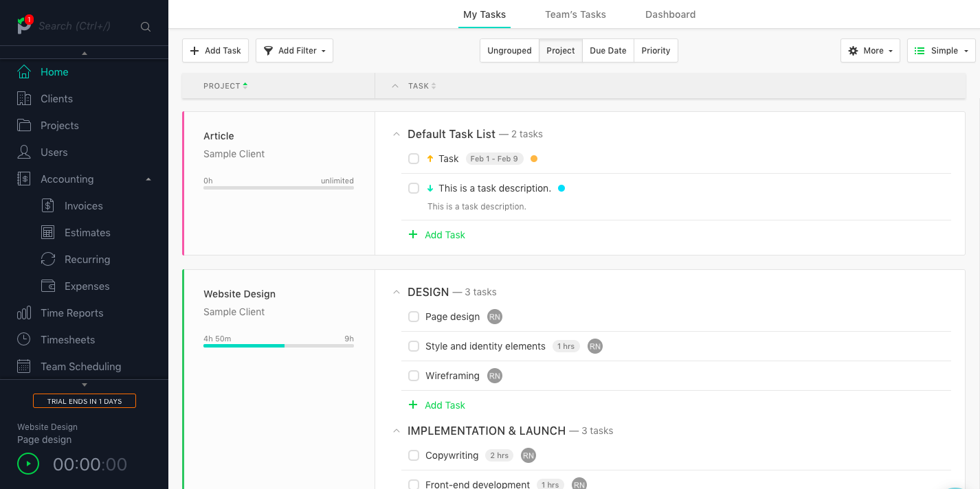The height and width of the screenshot is (489, 980).
Task: Open Time Reports bar chart icon
Action: pos(24,313)
